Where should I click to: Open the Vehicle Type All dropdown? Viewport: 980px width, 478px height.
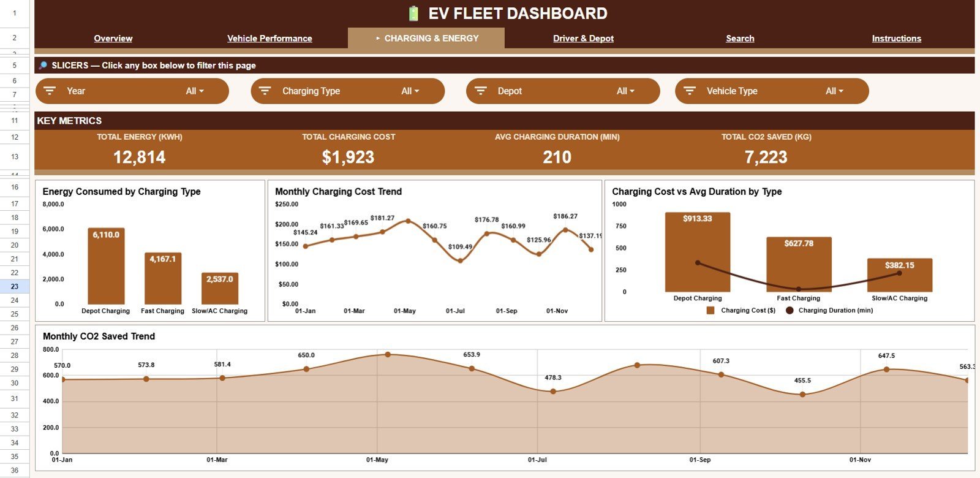coord(834,91)
